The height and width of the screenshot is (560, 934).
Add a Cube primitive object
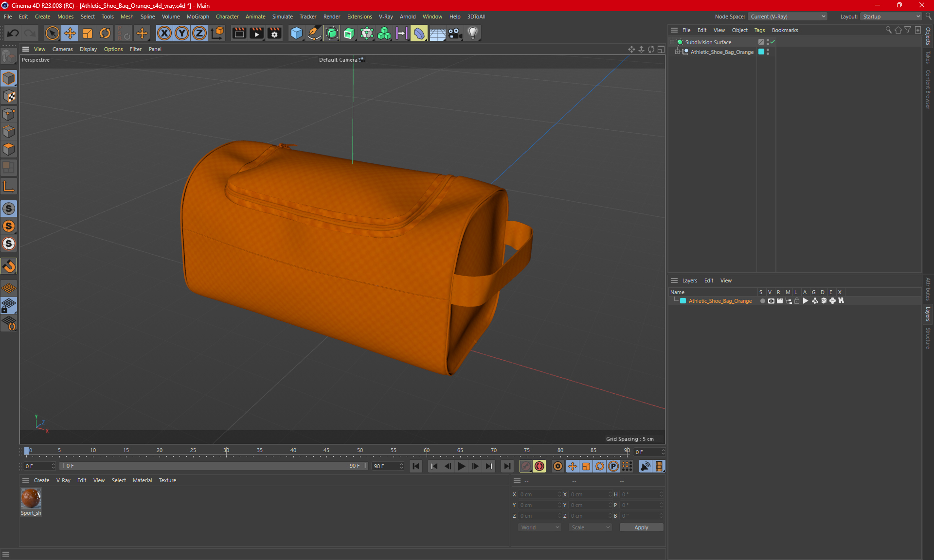[296, 33]
